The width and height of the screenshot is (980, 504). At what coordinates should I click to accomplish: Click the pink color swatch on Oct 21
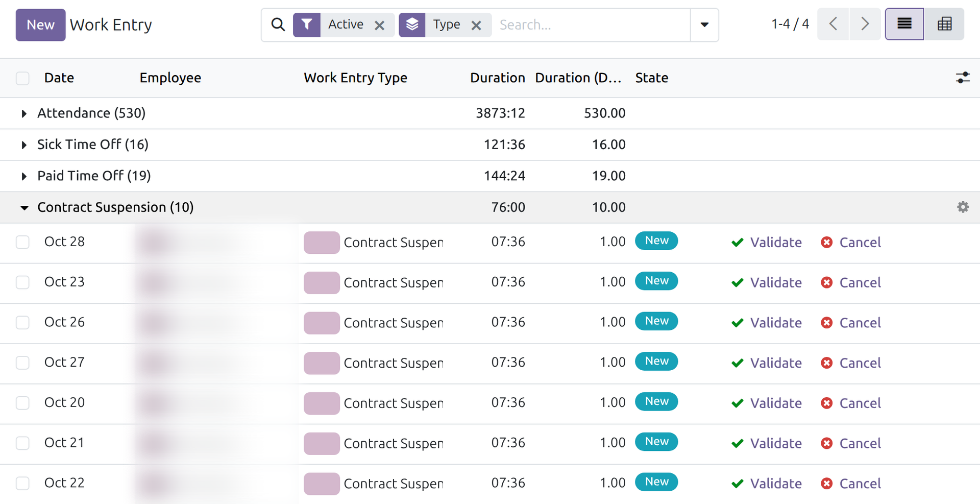pos(322,444)
